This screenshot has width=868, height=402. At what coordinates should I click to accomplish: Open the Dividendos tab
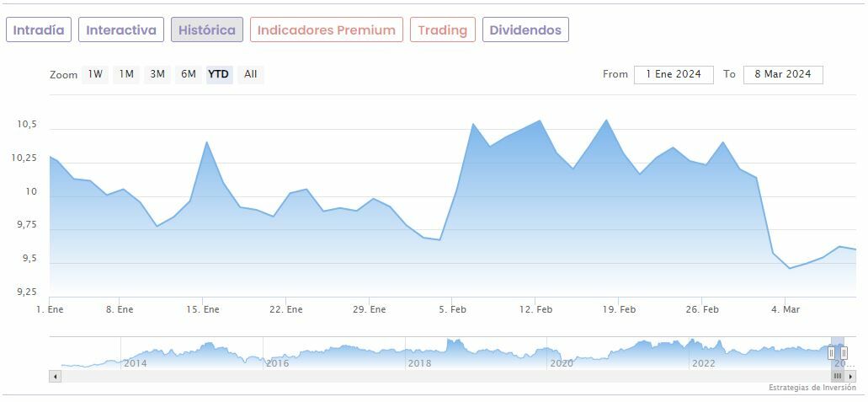525,30
